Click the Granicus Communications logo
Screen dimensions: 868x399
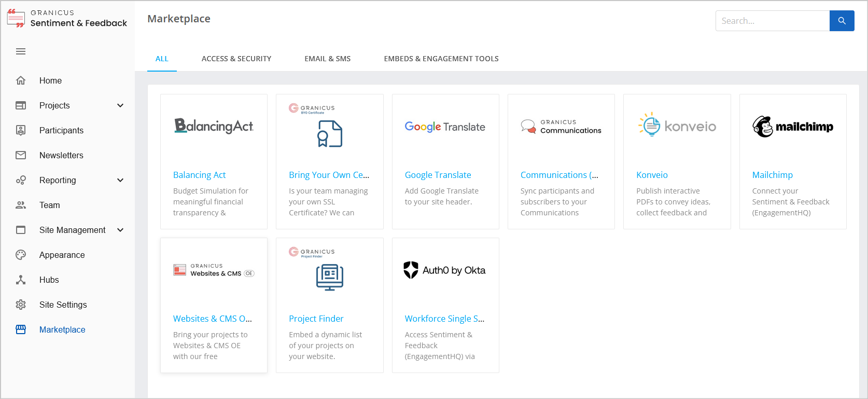561,127
